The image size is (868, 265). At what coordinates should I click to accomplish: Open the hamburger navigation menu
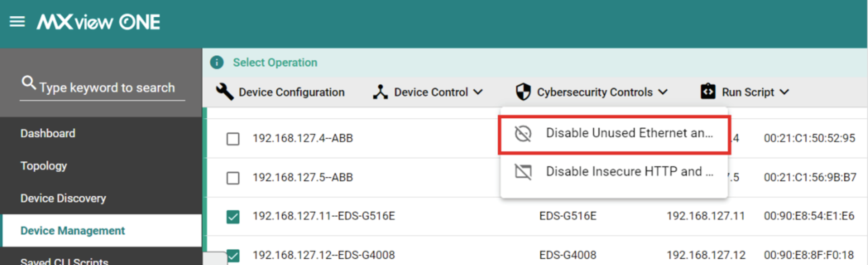pos(17,21)
